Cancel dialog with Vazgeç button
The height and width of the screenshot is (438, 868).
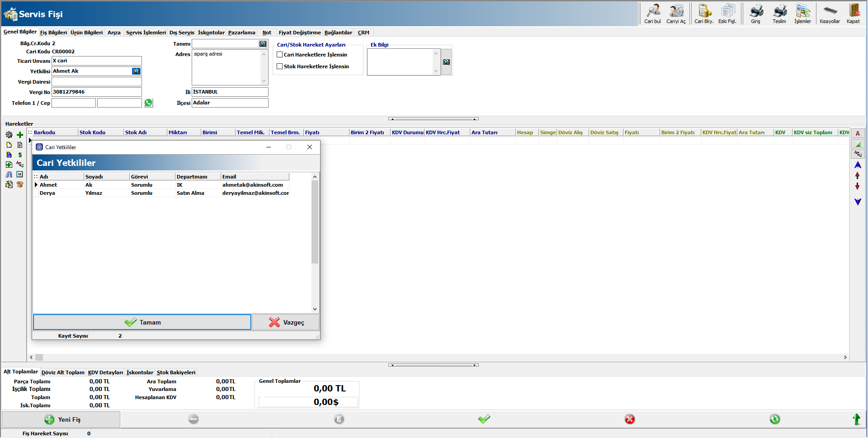[x=286, y=322]
